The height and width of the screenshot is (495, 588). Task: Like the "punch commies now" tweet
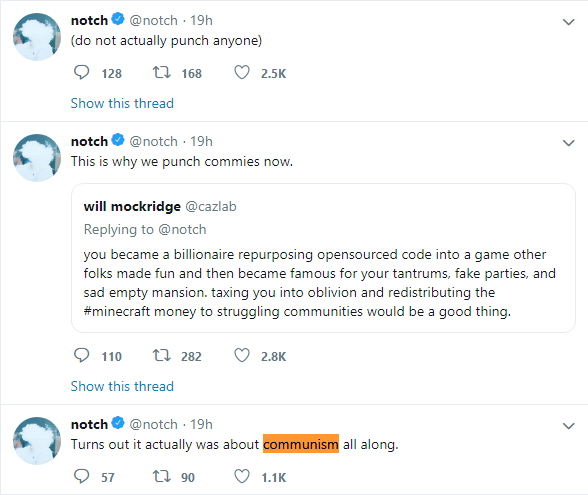point(242,356)
